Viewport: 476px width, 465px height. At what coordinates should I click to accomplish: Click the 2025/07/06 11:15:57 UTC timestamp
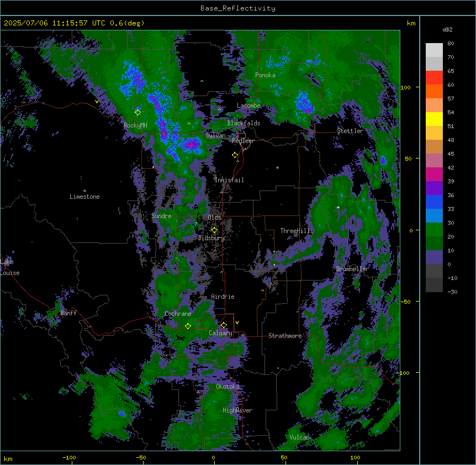54,23
